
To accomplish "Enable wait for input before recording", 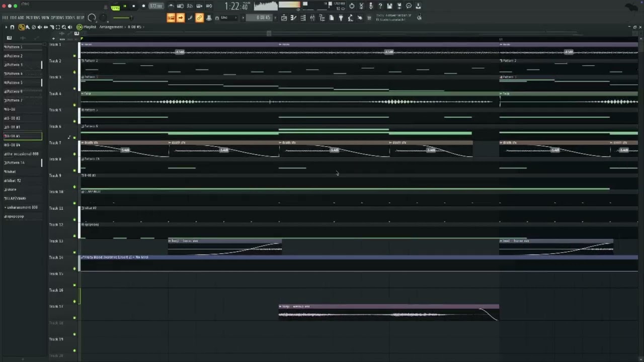I will (x=180, y=6).
